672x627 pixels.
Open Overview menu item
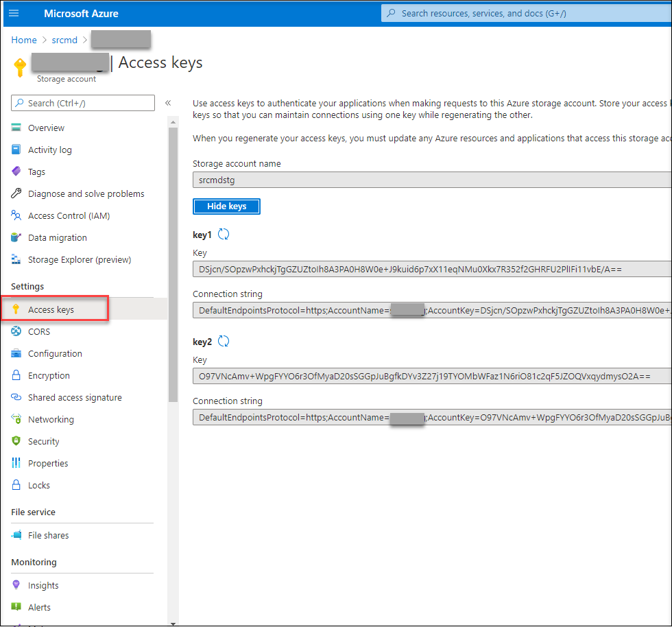(46, 128)
